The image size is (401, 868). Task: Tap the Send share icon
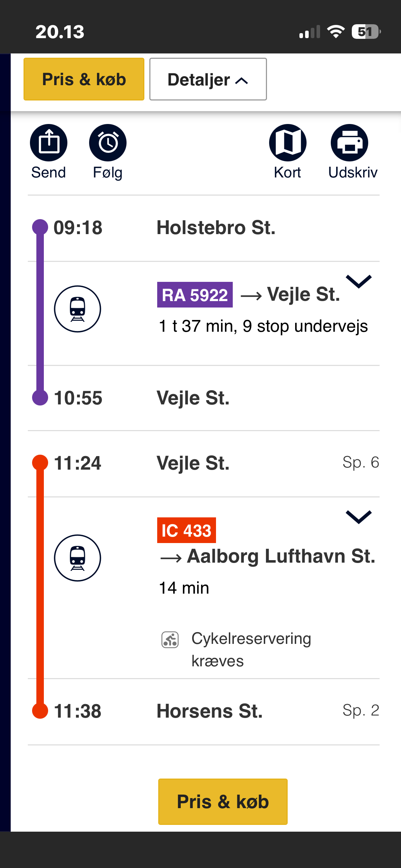pyautogui.click(x=48, y=143)
